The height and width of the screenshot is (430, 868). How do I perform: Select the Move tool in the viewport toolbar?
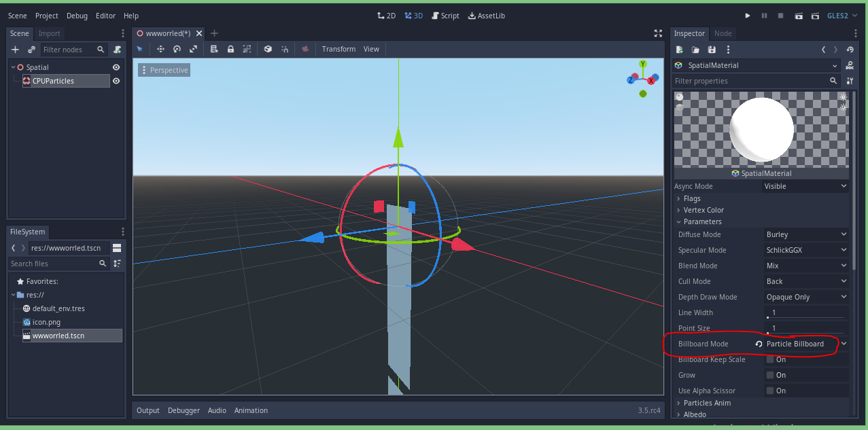[161, 49]
